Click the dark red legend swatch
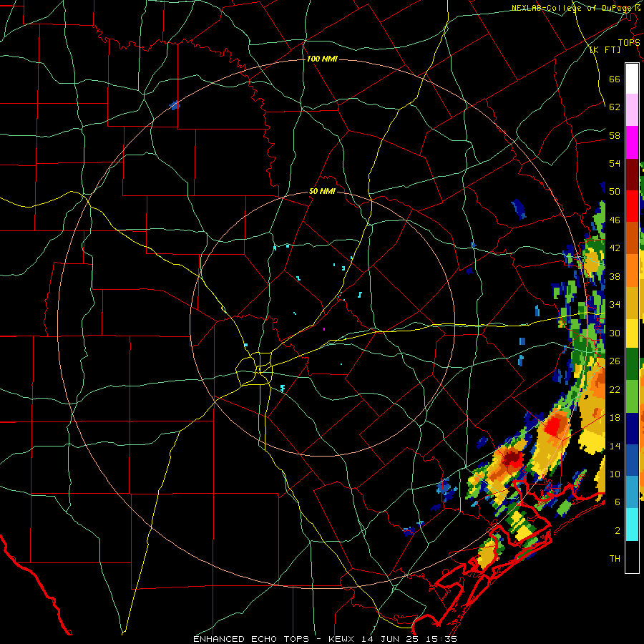This screenshot has width=644, height=644. 632,175
